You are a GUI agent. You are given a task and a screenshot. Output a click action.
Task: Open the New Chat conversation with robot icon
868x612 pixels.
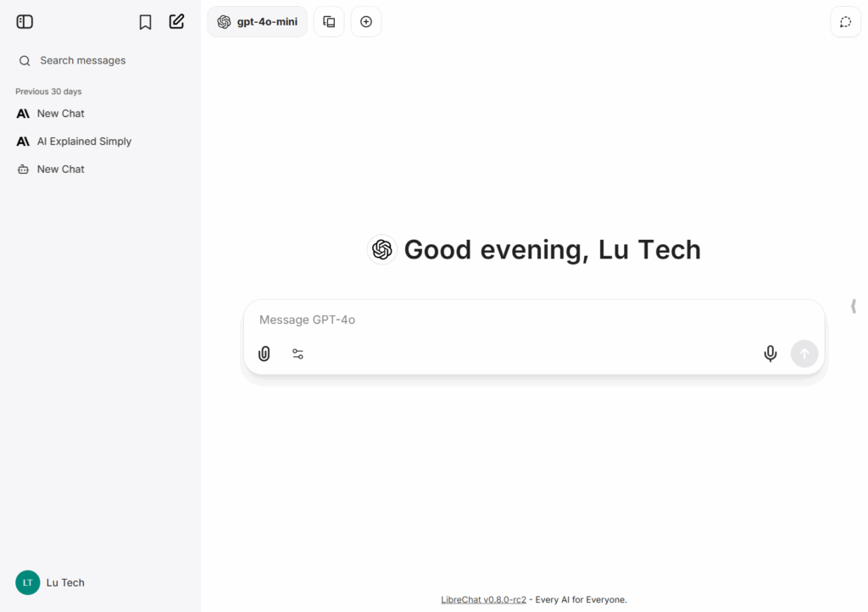click(61, 170)
